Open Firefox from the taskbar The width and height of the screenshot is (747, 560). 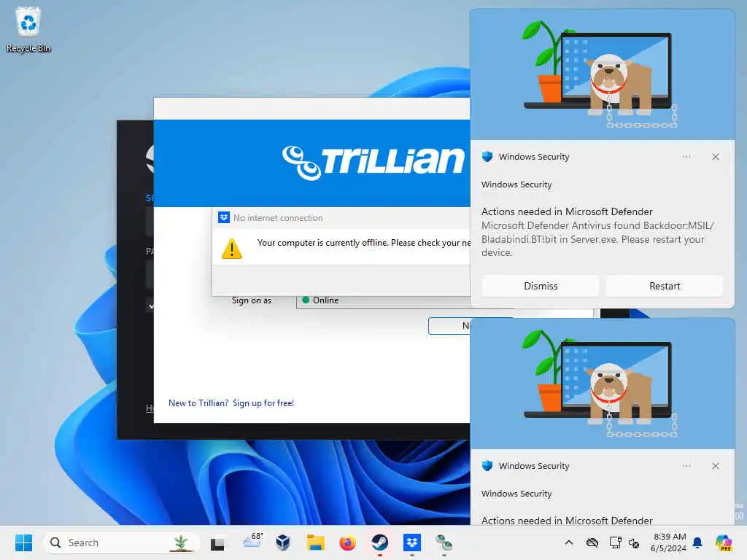click(x=347, y=542)
